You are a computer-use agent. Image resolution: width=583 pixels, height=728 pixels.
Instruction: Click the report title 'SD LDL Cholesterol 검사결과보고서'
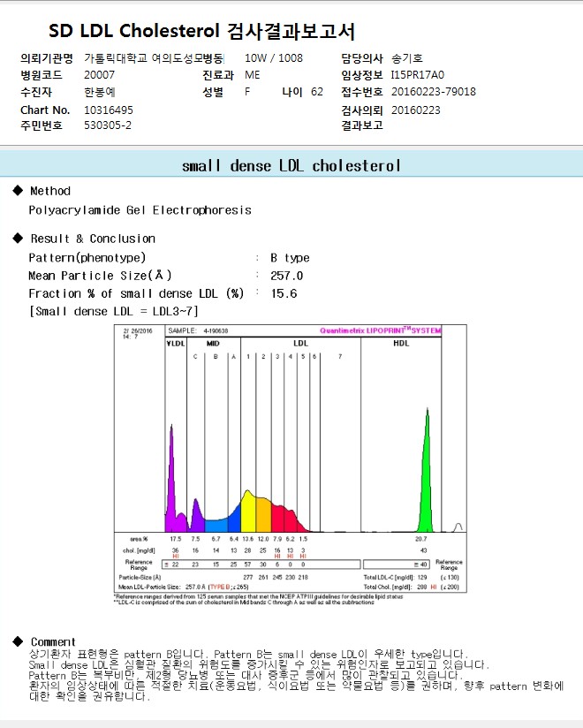[202, 32]
